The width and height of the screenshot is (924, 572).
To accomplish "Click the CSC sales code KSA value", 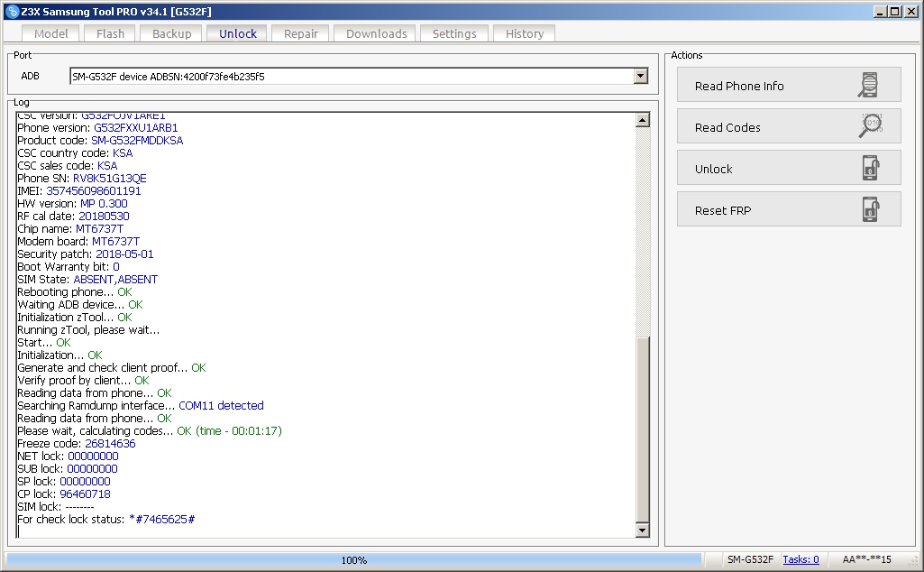I will point(107,166).
